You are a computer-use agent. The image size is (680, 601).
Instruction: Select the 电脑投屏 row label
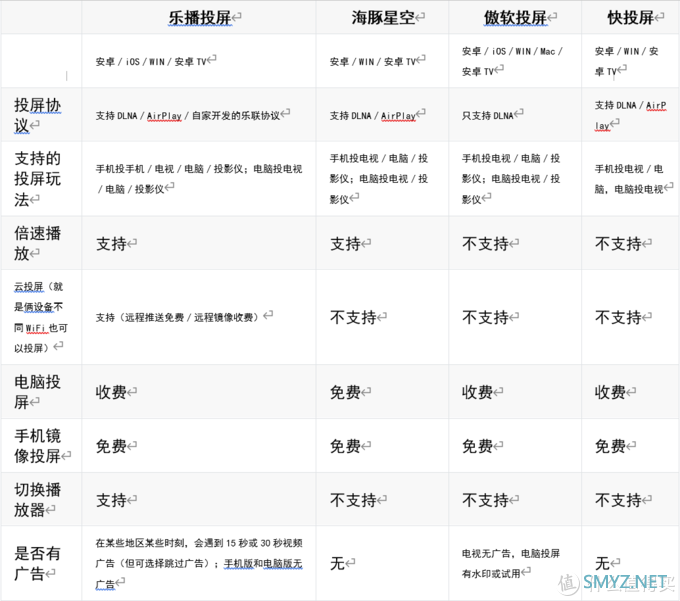(37, 392)
